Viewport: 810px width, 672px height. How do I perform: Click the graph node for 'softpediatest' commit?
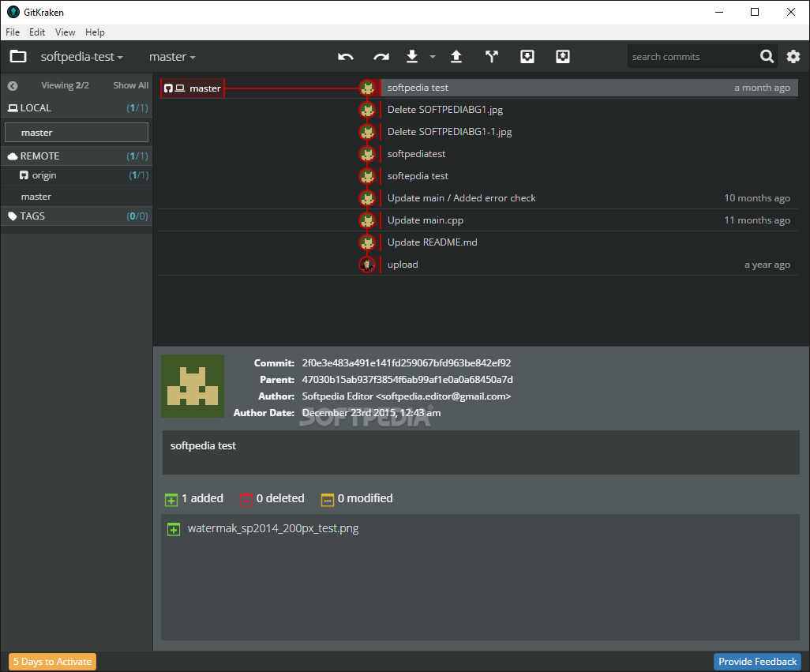(367, 154)
